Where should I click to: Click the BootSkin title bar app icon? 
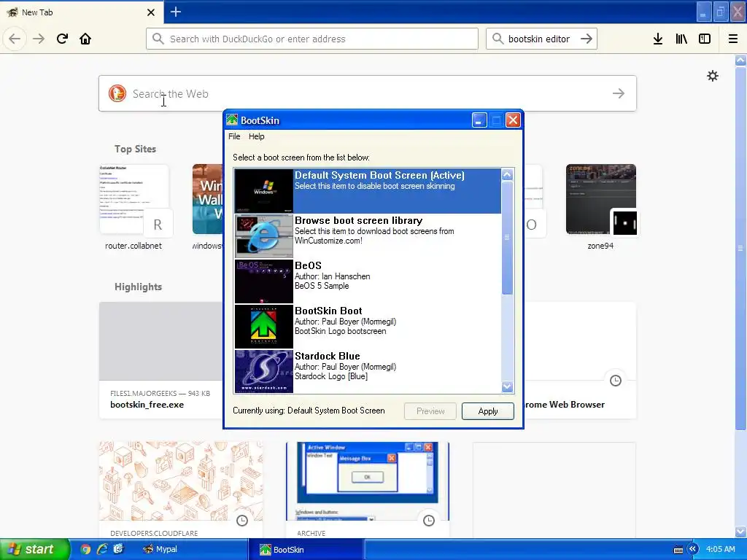232,120
